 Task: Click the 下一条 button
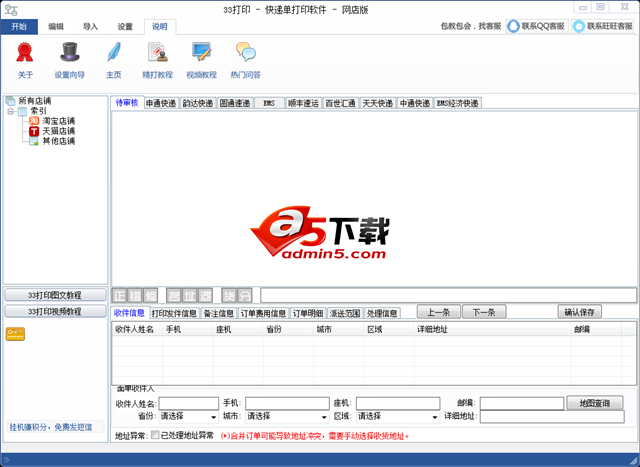pos(484,312)
